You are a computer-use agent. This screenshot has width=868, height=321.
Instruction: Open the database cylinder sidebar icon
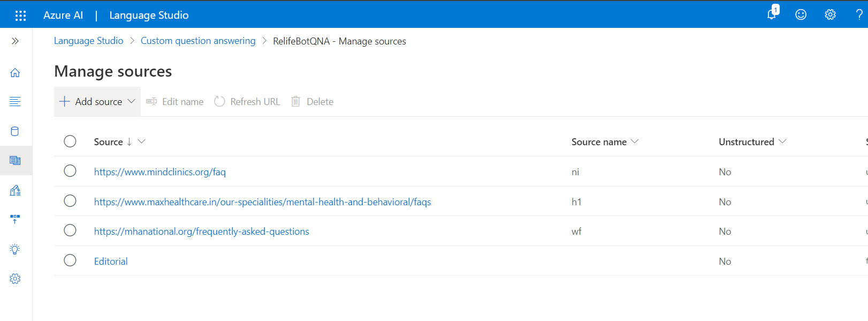[x=15, y=131]
